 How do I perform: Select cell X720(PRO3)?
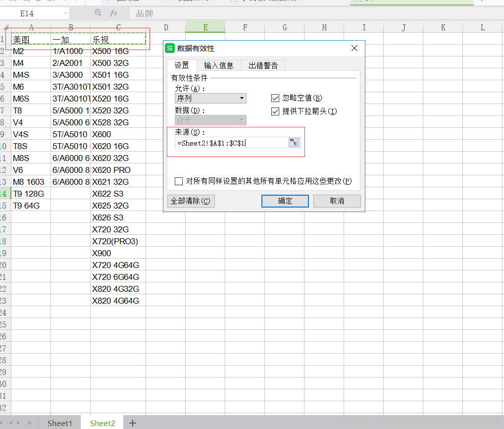(x=118, y=242)
